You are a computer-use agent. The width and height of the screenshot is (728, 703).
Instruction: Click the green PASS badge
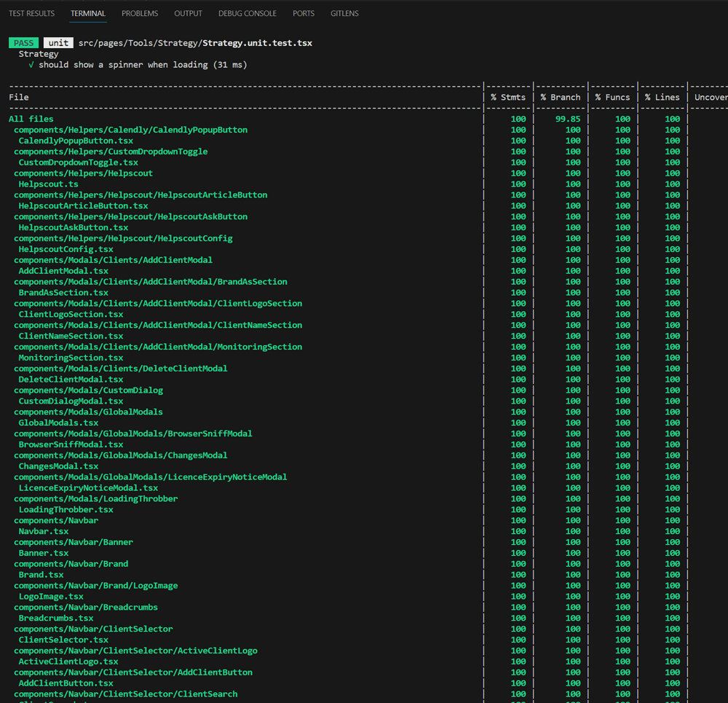coord(24,43)
